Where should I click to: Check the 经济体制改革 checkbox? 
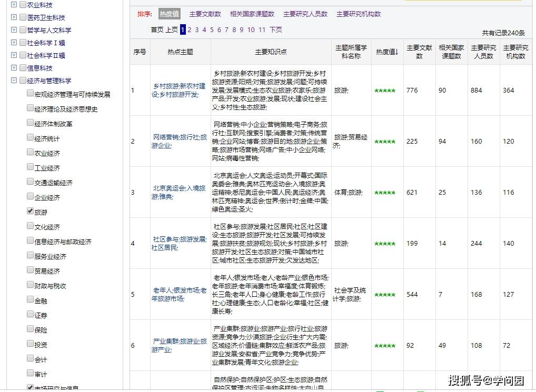[30, 123]
